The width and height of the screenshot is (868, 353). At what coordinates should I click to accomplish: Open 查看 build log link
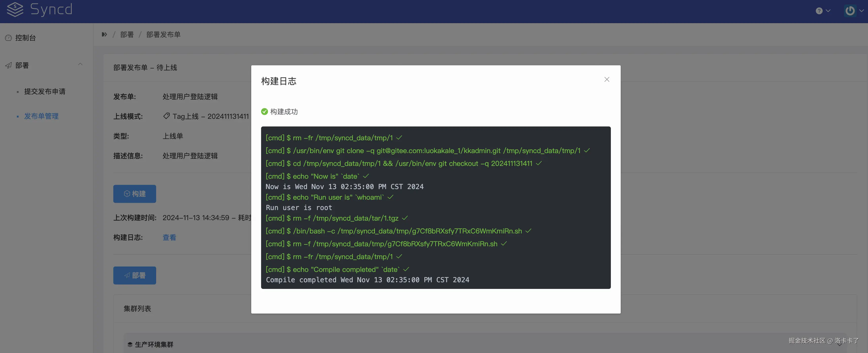click(x=169, y=237)
